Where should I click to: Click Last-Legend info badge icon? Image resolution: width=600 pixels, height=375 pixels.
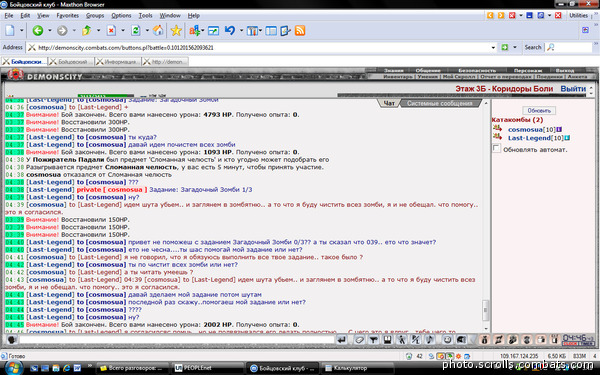pos(567,138)
